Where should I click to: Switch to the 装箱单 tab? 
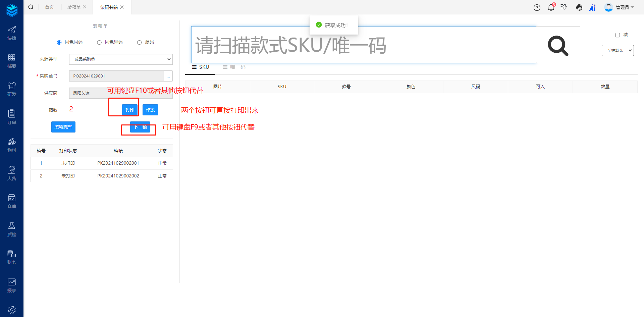pyautogui.click(x=74, y=7)
